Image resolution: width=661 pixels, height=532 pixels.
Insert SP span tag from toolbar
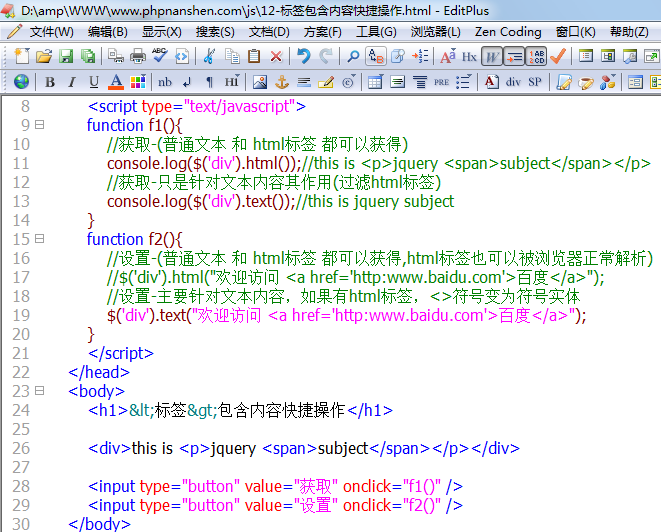[x=535, y=82]
